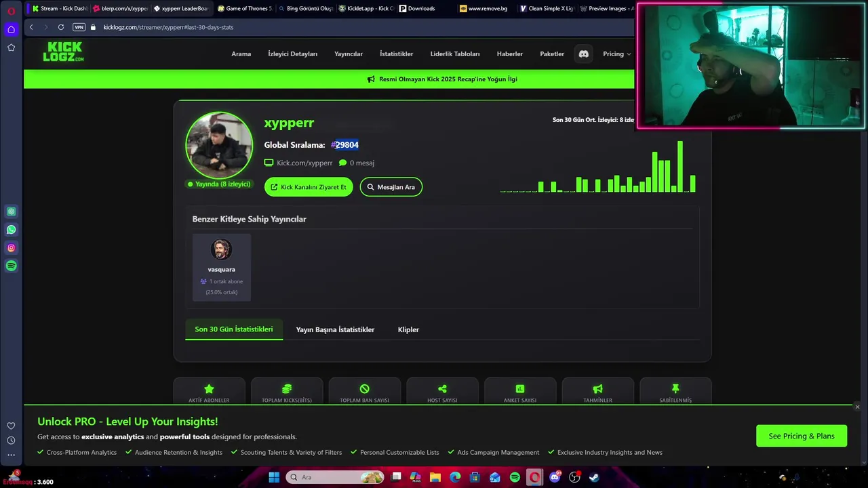The height and width of the screenshot is (488, 868).
Task: Click the Toplam Kicks(Bits) coins icon
Action: 286,388
